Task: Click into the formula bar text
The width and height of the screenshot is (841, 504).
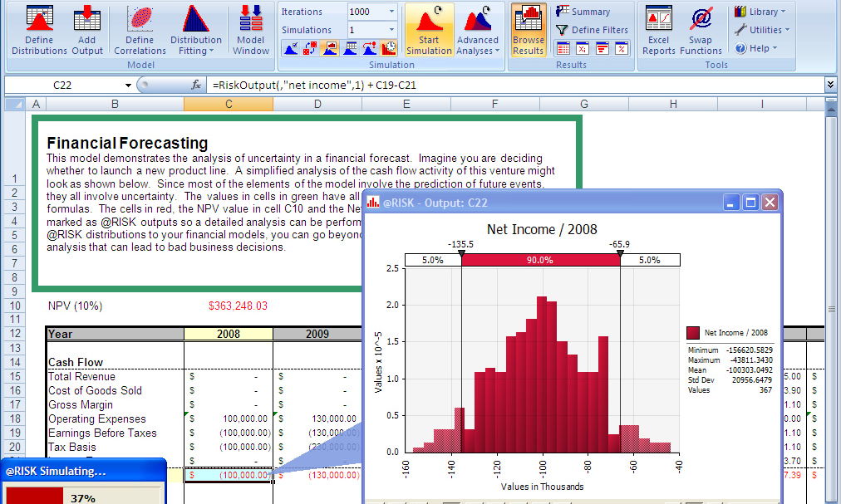Action: (x=515, y=85)
